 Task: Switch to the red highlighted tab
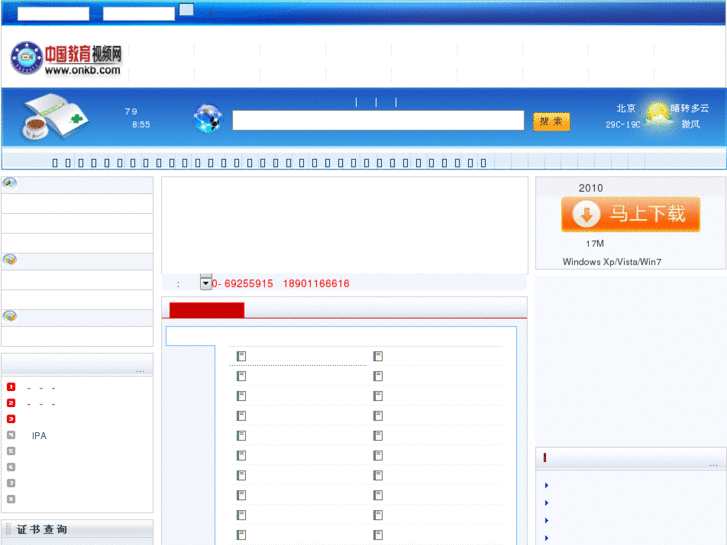click(x=207, y=310)
